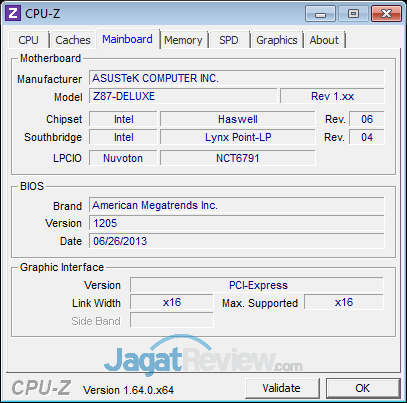The image size is (407, 403).
Task: Click the CPU-Z logo at bottom left
Action: (x=42, y=388)
